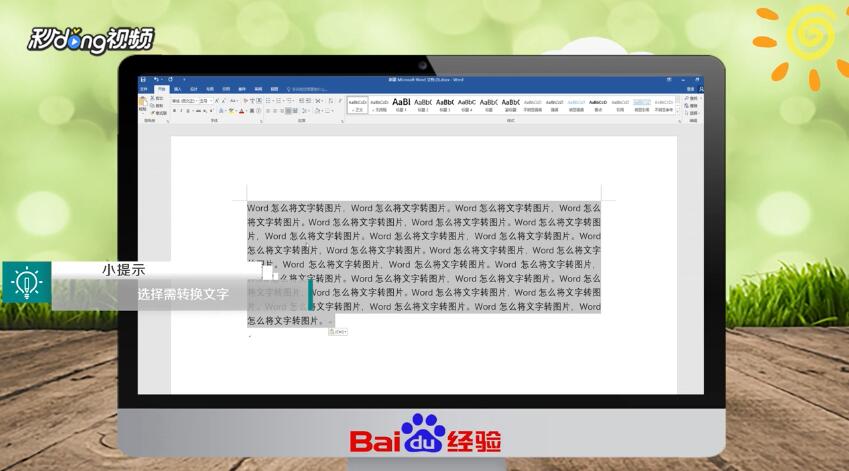The width and height of the screenshot is (849, 471).
Task: Create a multilevel list
Action: (x=289, y=101)
